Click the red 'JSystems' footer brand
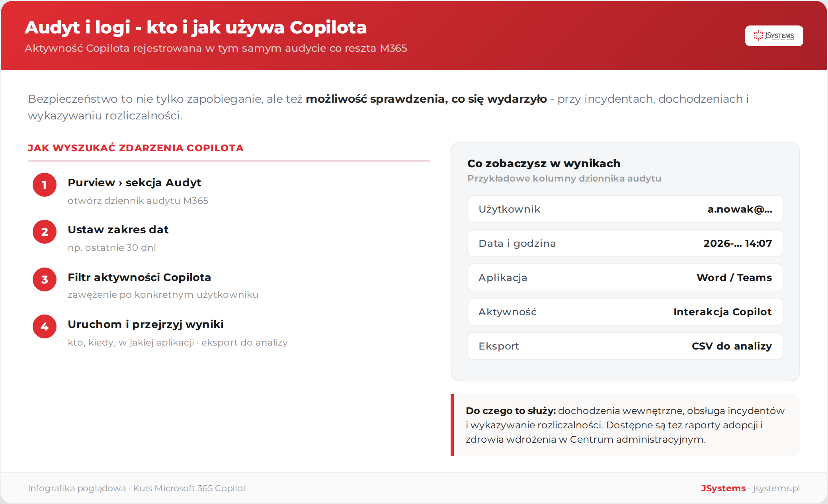The height and width of the screenshot is (504, 828). coord(723,488)
